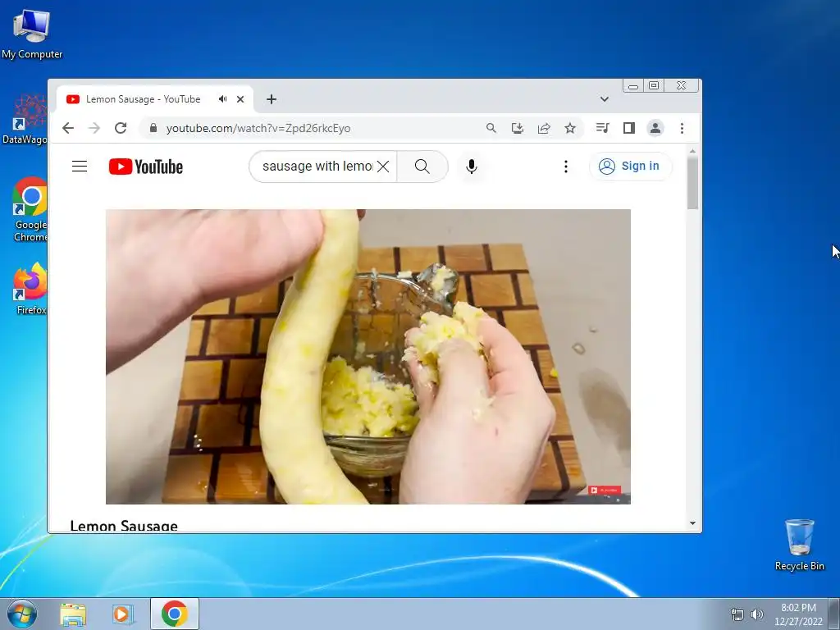Open the Windows Start menu
Viewport: 840px width, 630px height.
point(21,614)
